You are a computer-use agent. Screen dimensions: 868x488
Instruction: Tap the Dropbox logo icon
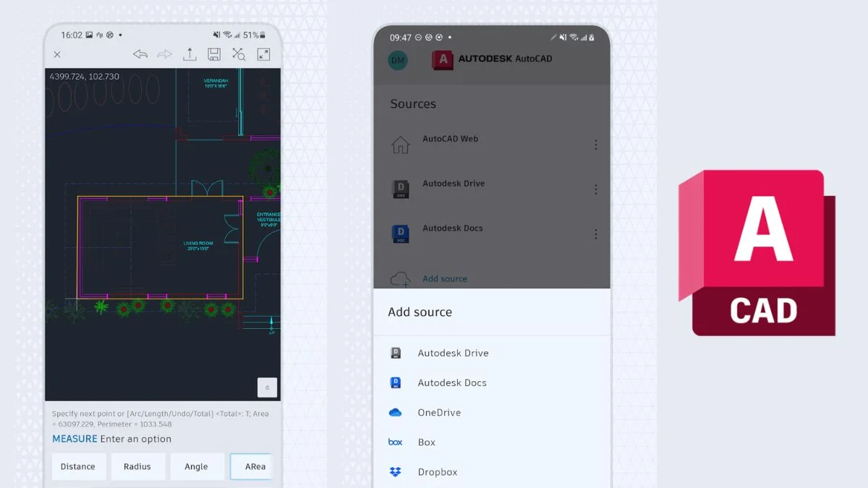pos(395,471)
